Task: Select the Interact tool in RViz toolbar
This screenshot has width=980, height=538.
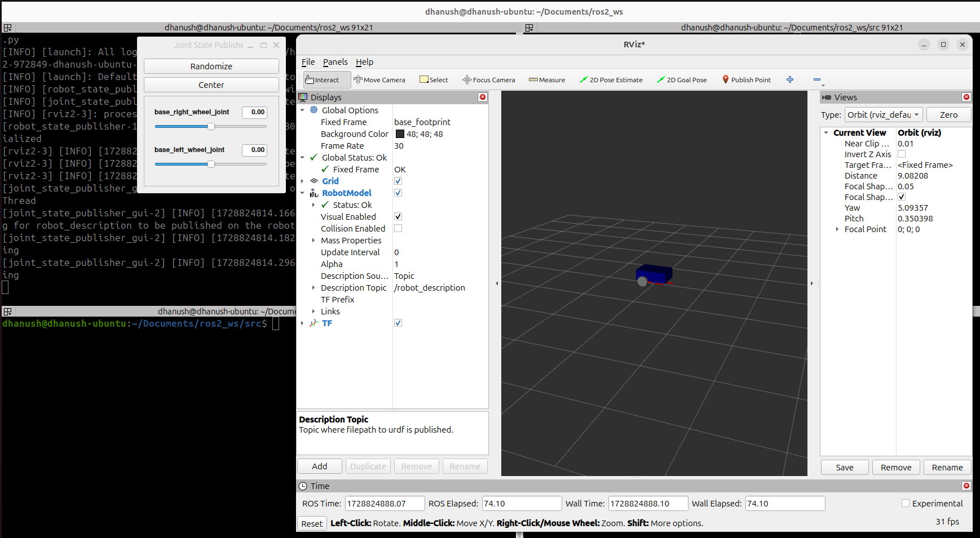Action: (326, 80)
